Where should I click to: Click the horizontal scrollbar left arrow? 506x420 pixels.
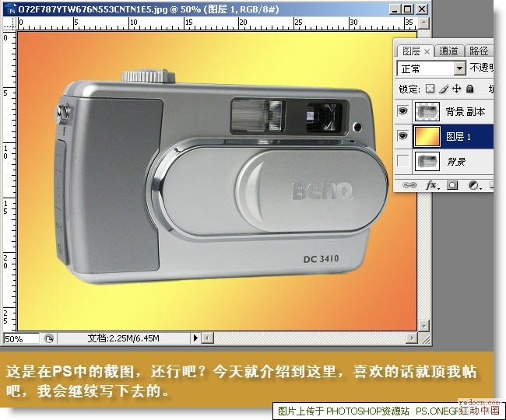[208, 338]
